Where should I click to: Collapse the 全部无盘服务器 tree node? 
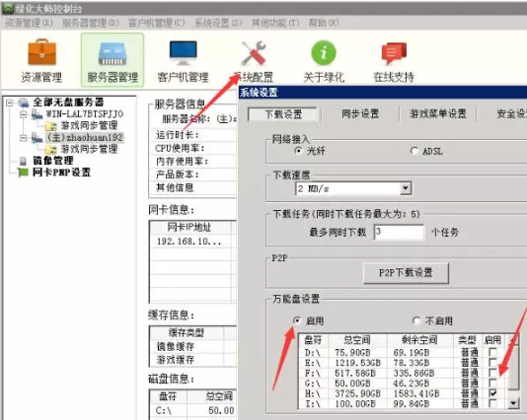[10, 103]
